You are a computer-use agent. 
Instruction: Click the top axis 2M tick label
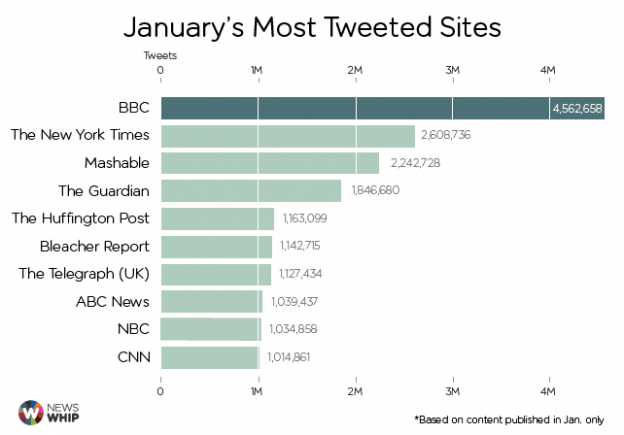[x=355, y=70]
